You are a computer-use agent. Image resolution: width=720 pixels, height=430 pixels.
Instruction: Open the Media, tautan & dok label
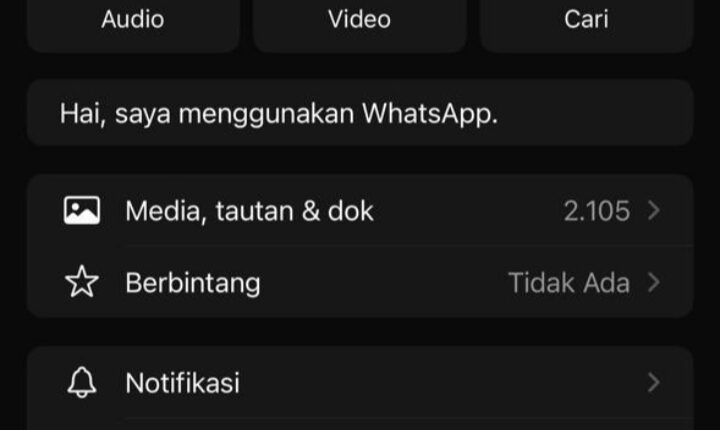249,211
